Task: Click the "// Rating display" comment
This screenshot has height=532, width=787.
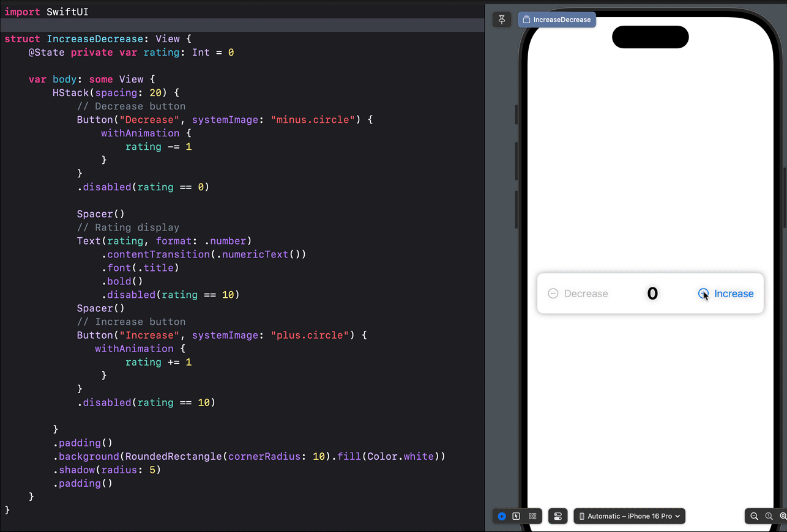Action: pyautogui.click(x=128, y=227)
